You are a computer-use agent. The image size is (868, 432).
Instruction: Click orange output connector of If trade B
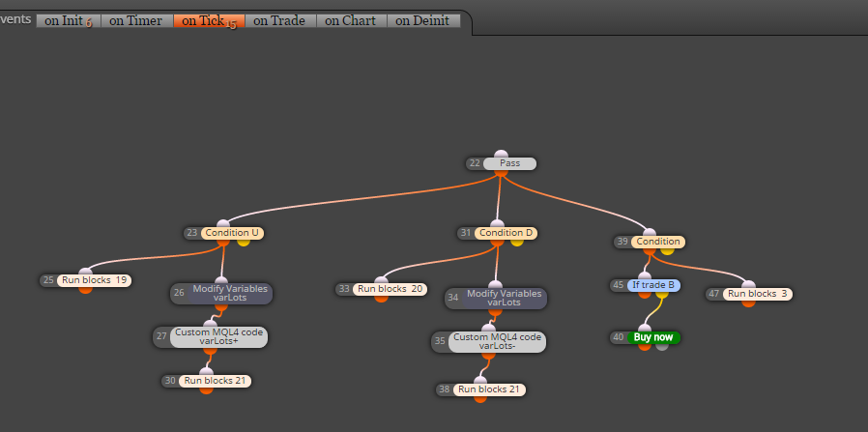point(645,294)
